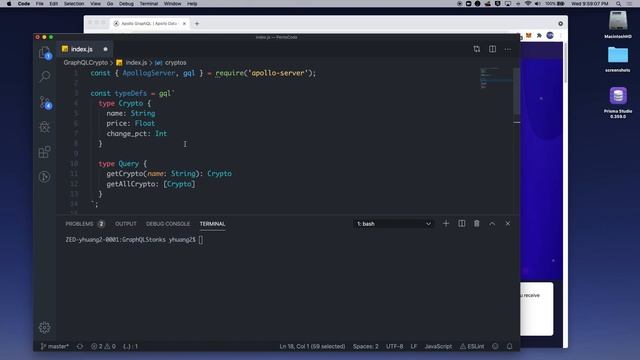Screen dimensions: 640x360
Task: Close the terminal panel
Action: [x=508, y=224]
